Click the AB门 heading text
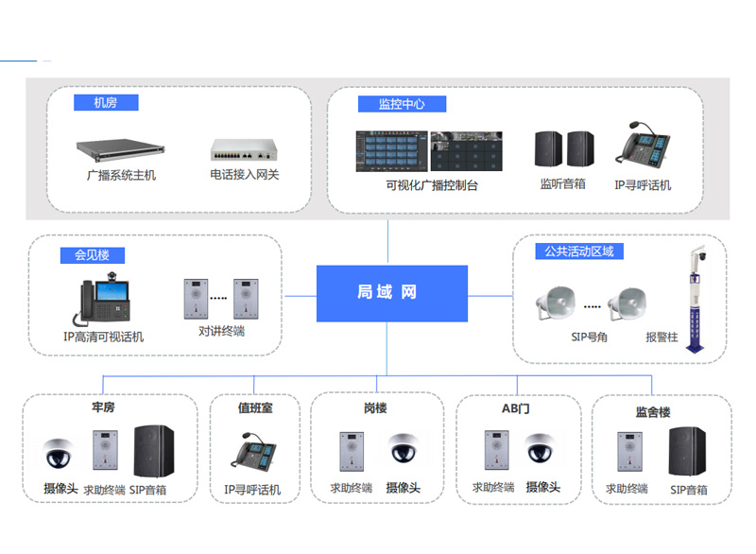Screen dimensions: 756x554 coord(515,408)
